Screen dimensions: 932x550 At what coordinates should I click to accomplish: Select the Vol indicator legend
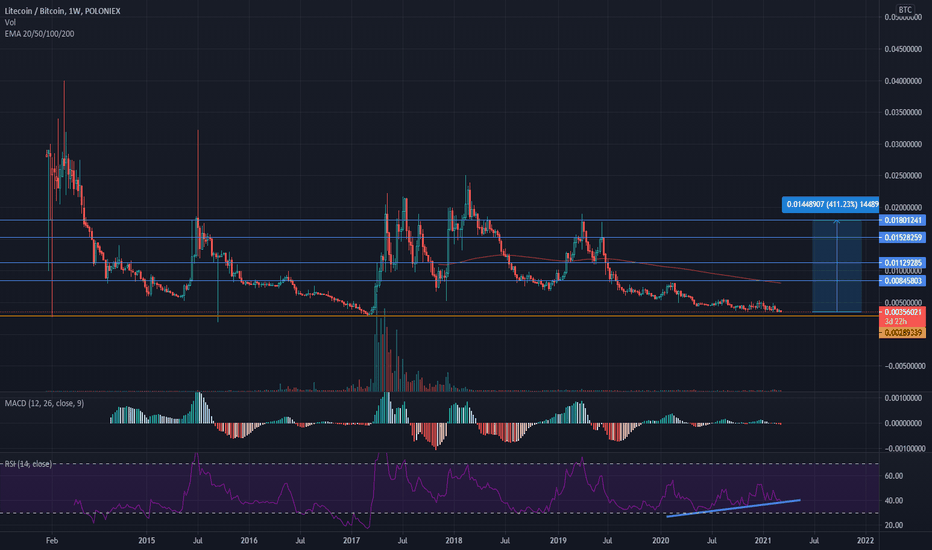(10, 22)
